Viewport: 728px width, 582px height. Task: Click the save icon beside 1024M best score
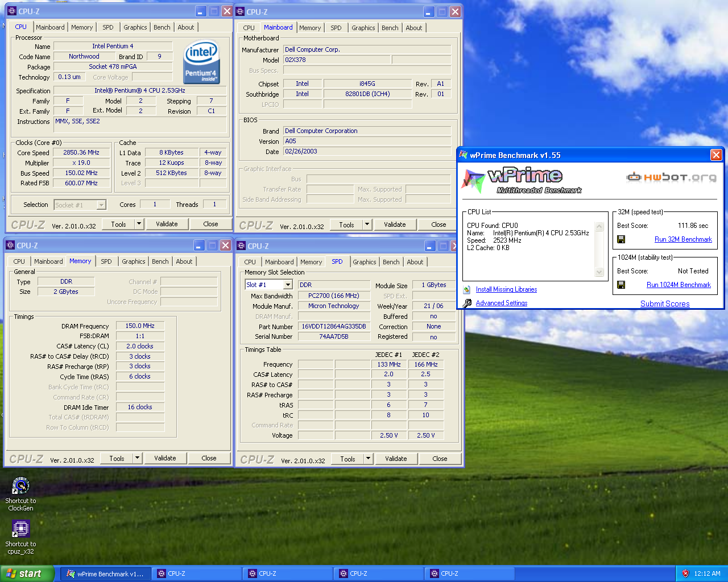pyautogui.click(x=621, y=285)
